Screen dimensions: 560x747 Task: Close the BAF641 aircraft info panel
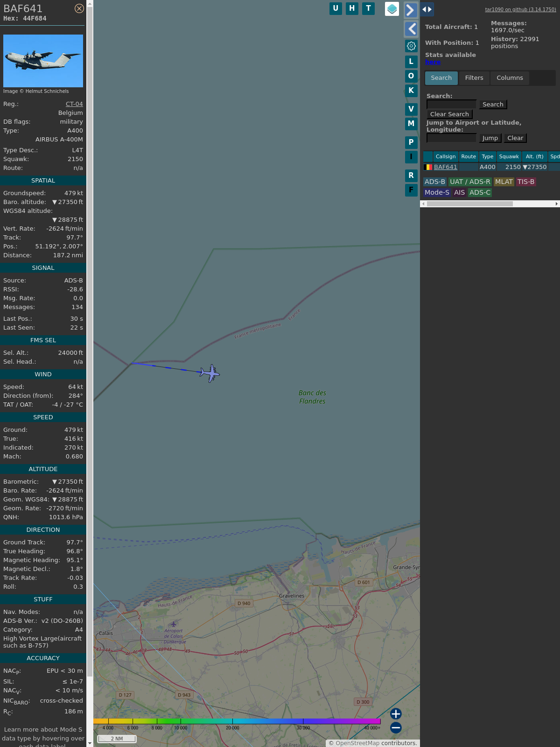(79, 8)
